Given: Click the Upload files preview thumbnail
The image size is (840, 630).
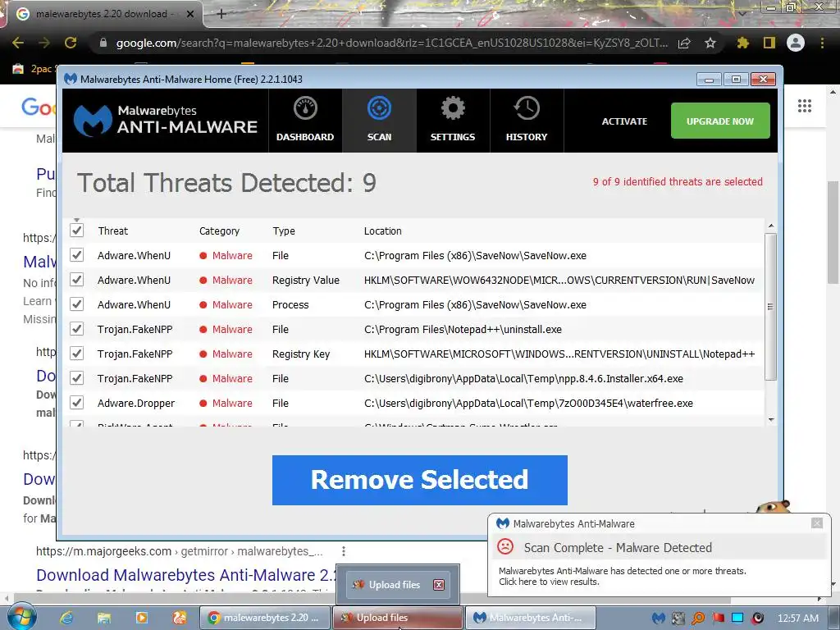Looking at the screenshot, I should pyautogui.click(x=398, y=584).
